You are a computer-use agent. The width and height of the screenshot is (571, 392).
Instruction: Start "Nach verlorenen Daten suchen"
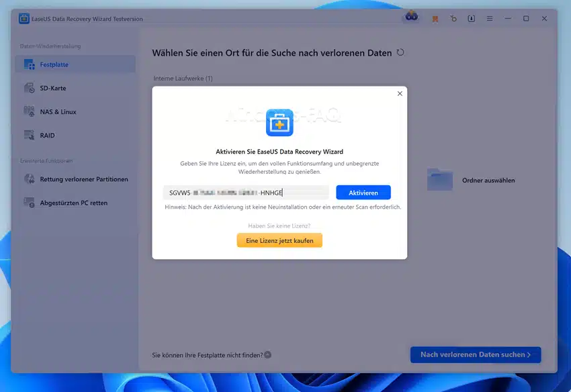pos(475,354)
